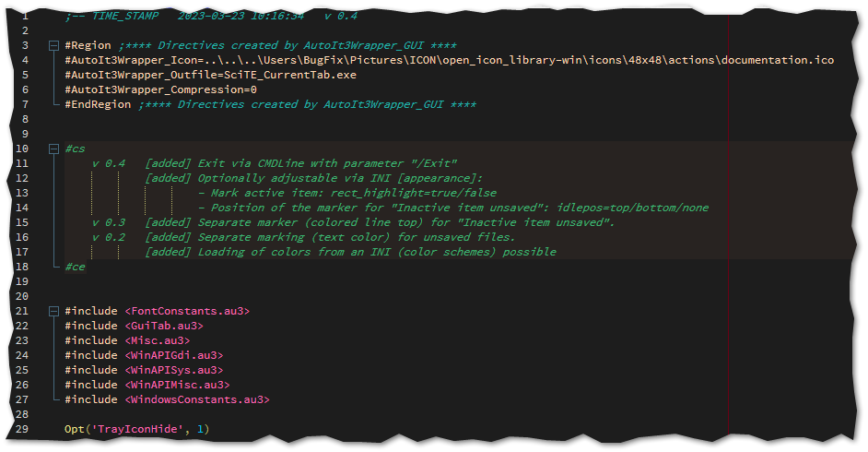Click the WinAPISys.au3 include filename

pyautogui.click(x=173, y=370)
